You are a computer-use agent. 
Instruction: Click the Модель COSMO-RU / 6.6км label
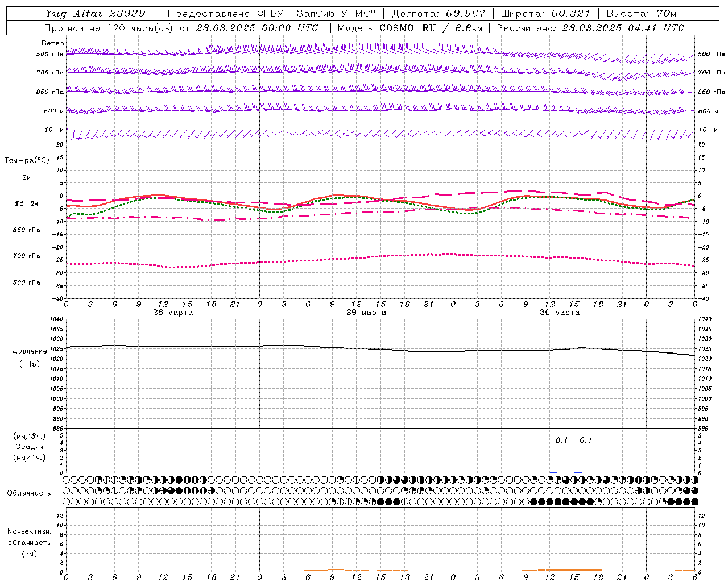pos(410,28)
